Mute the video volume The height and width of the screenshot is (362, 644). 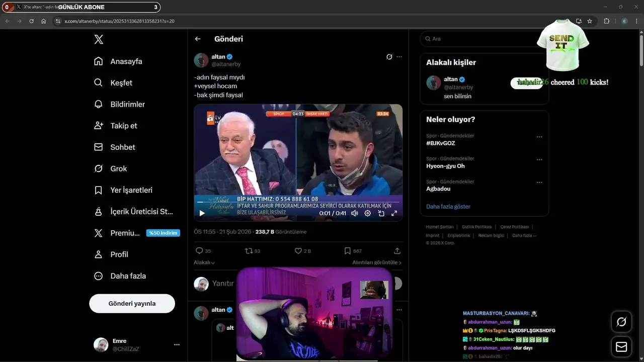coord(355,213)
